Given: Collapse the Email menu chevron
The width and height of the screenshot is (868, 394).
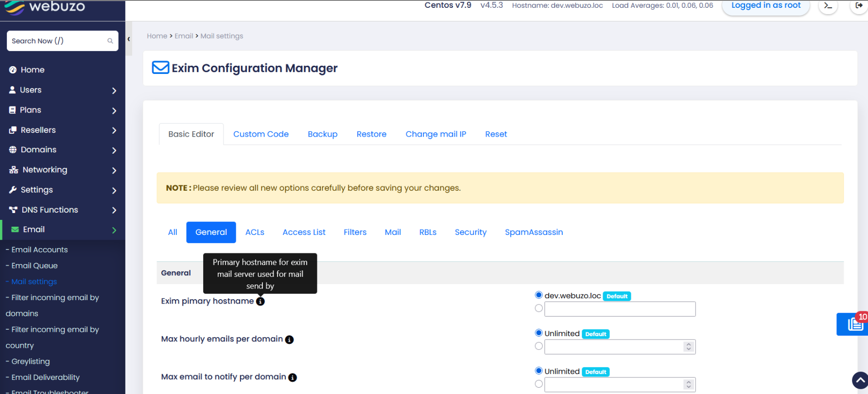Looking at the screenshot, I should tap(114, 230).
